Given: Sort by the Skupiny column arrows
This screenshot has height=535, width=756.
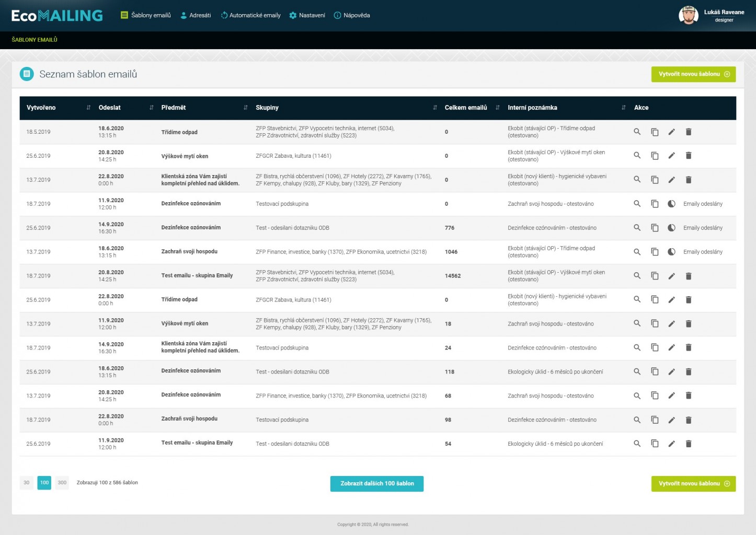Looking at the screenshot, I should coord(434,108).
